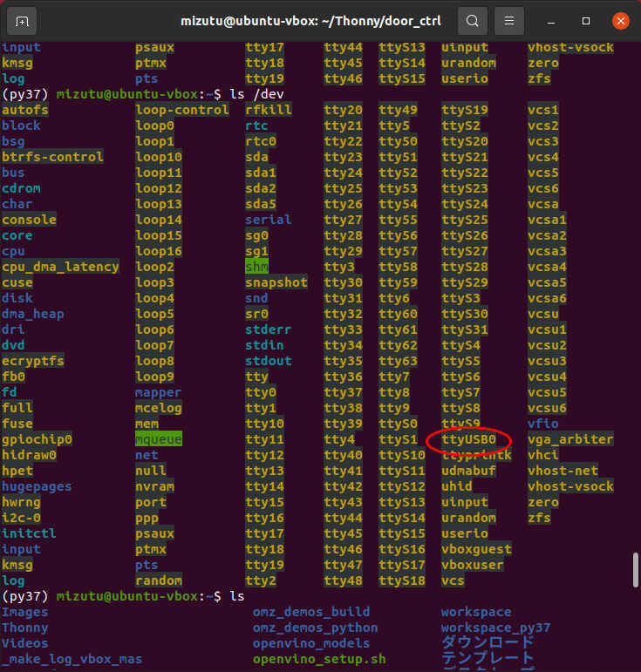This screenshot has height=672, width=641.
Task: Click the vga_arbiter device entry
Action: (x=570, y=439)
